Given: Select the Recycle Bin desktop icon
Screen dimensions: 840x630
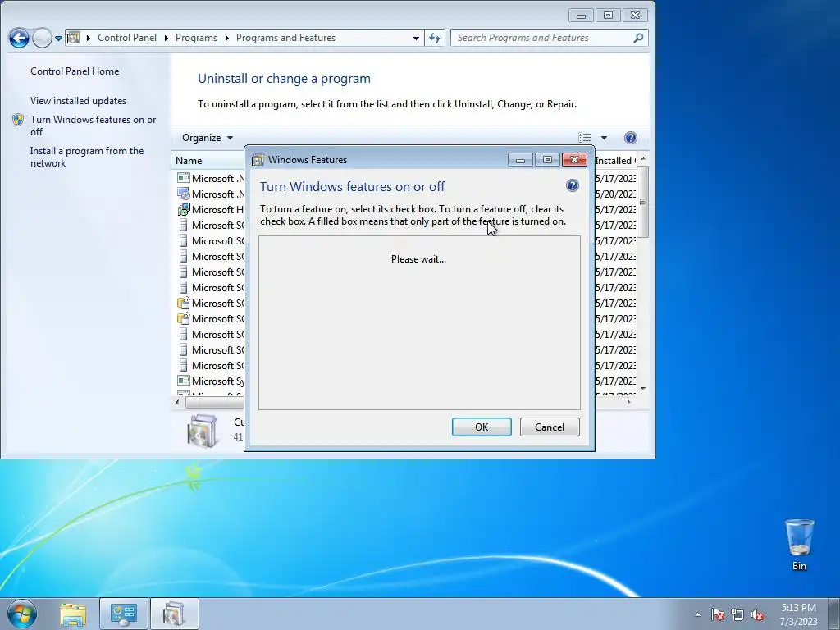Looking at the screenshot, I should click(799, 545).
